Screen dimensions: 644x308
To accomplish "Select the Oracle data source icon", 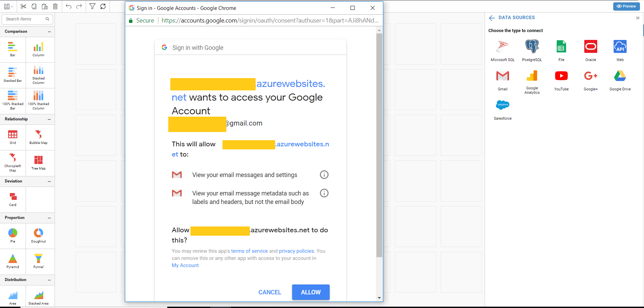I will [x=590, y=47].
